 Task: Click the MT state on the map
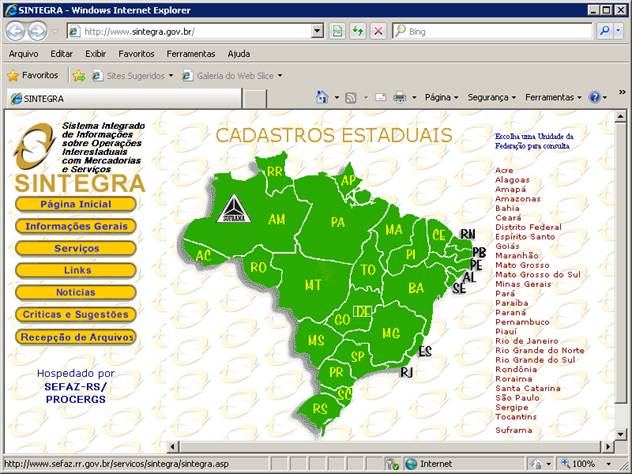(313, 285)
